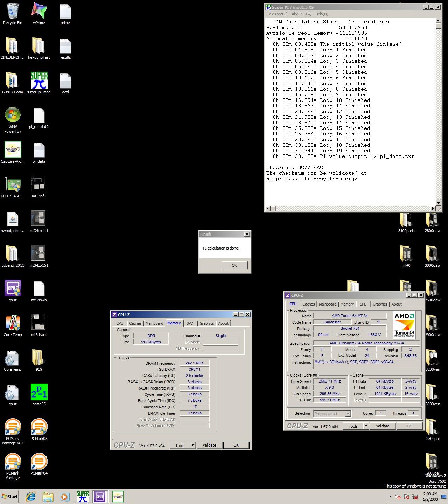Click Super PI vertical scrollbar up arrow
The image size is (448, 504).
point(439,20)
